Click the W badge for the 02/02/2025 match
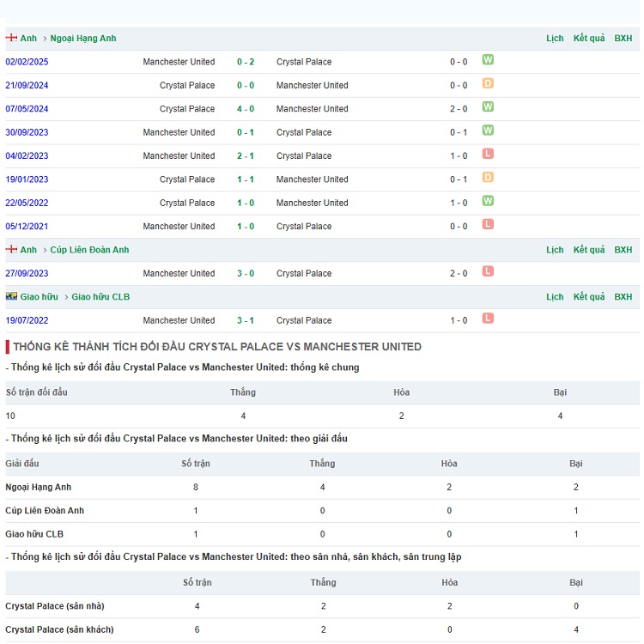Screen dimensions: 644x644 (488, 60)
